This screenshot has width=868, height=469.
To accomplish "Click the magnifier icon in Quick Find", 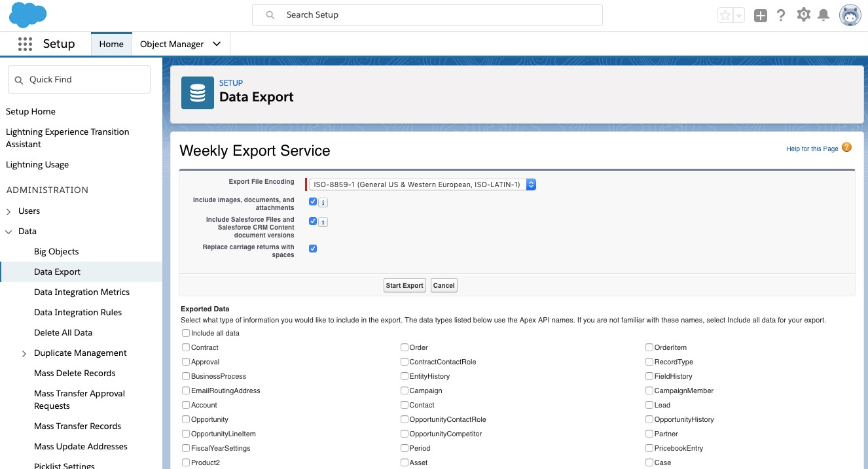I will (x=18, y=80).
